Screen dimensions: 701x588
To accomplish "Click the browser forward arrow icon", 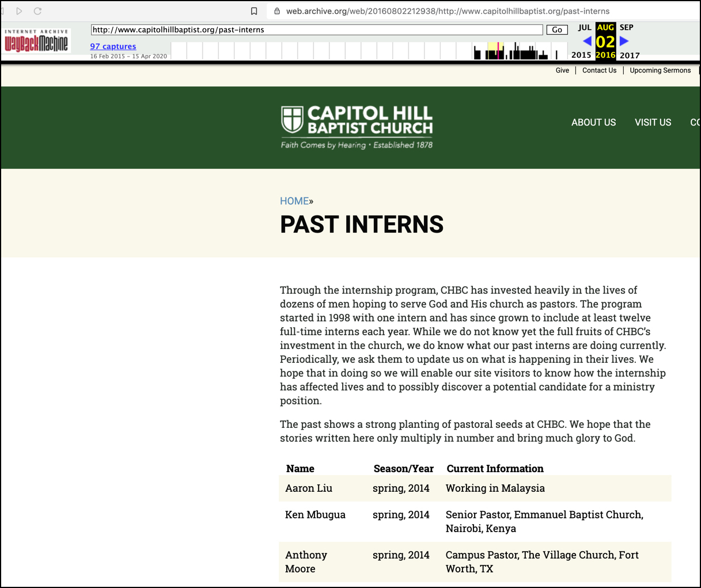I will click(x=19, y=11).
